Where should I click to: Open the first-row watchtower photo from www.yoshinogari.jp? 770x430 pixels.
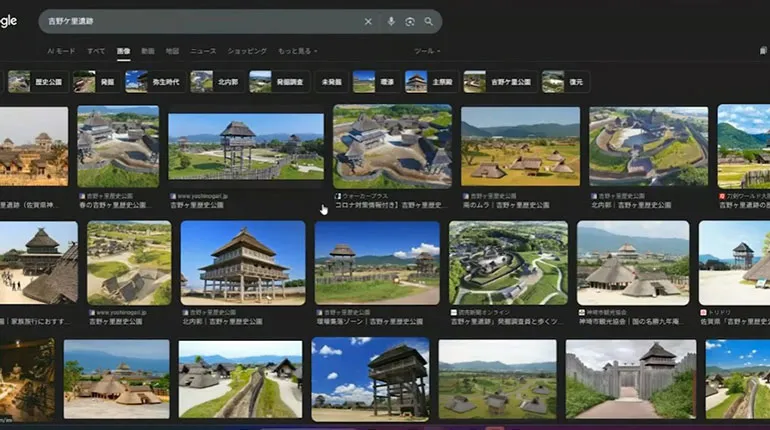coord(246,146)
